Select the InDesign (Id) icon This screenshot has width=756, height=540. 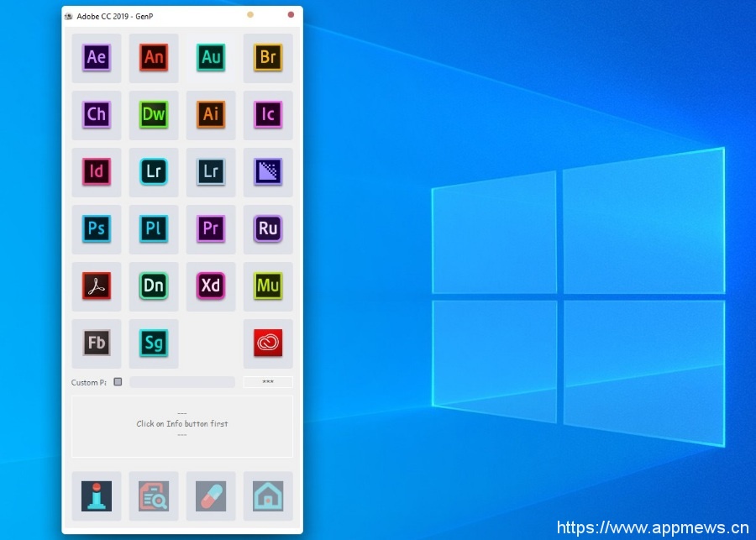point(97,172)
